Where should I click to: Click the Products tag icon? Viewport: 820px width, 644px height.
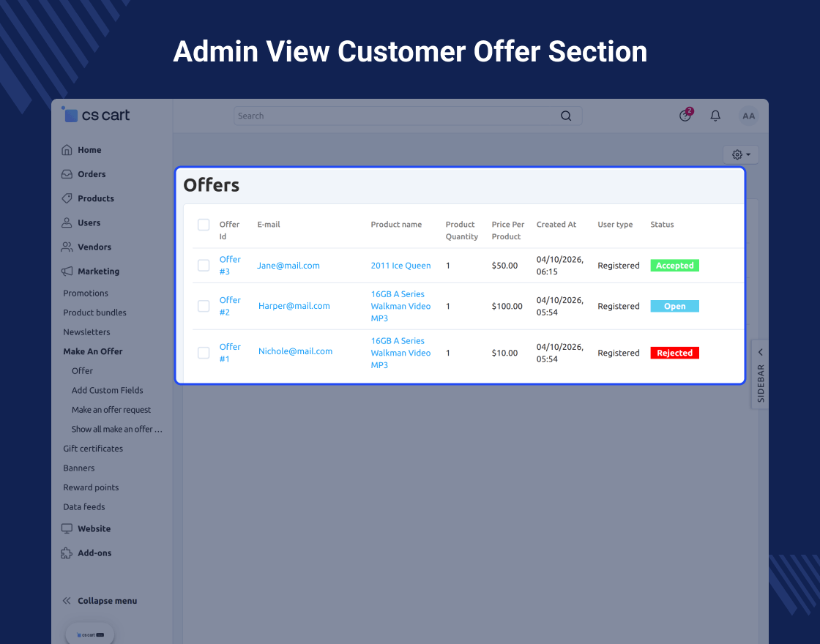(67, 198)
